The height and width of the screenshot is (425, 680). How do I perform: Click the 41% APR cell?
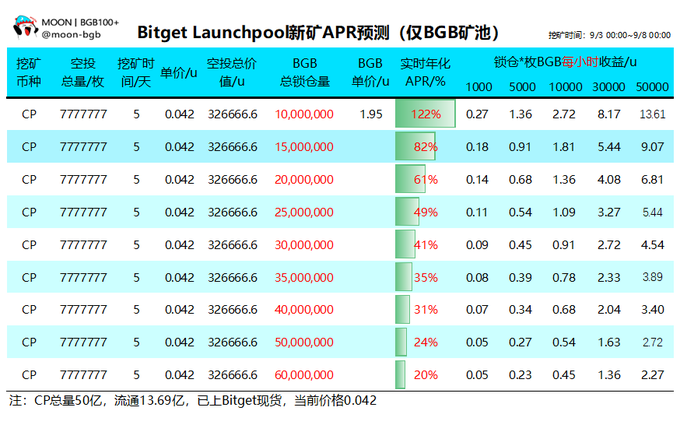425,245
